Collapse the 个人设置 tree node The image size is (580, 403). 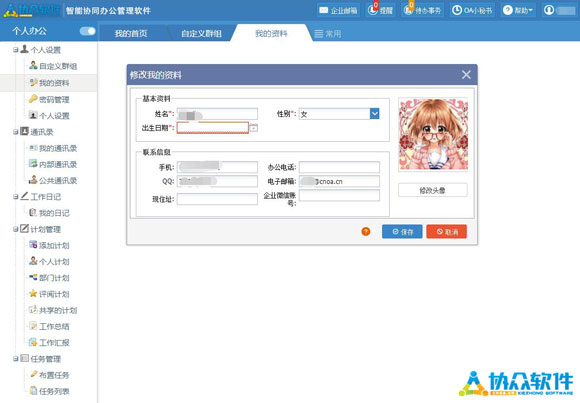point(16,50)
